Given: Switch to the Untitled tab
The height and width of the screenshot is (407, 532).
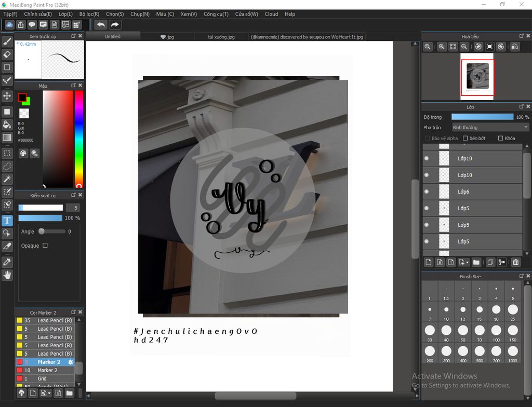Looking at the screenshot, I should tap(113, 36).
